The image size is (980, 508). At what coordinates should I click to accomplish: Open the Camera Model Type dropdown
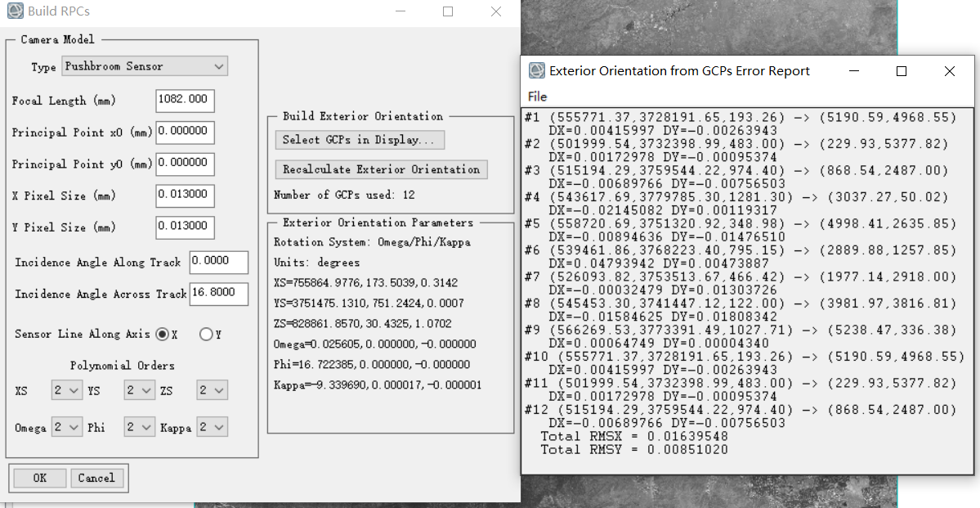pyautogui.click(x=145, y=66)
